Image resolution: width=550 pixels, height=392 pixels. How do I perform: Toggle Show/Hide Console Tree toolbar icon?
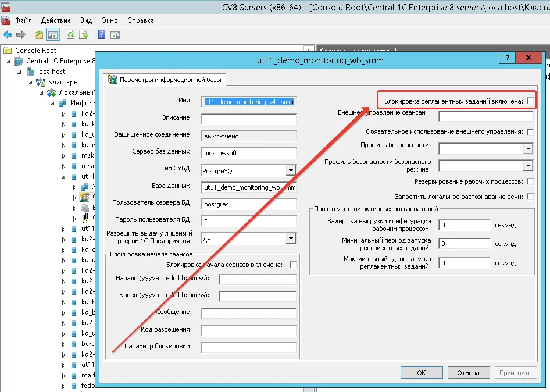click(x=52, y=35)
